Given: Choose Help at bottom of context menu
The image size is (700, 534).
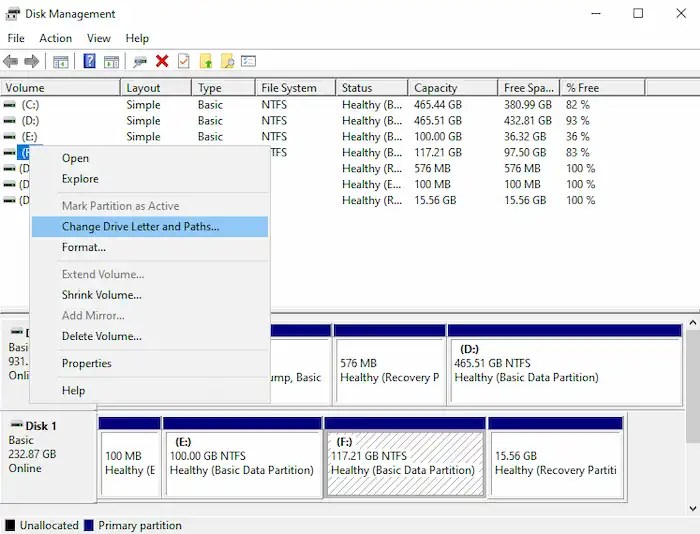Looking at the screenshot, I should [x=150, y=390].
